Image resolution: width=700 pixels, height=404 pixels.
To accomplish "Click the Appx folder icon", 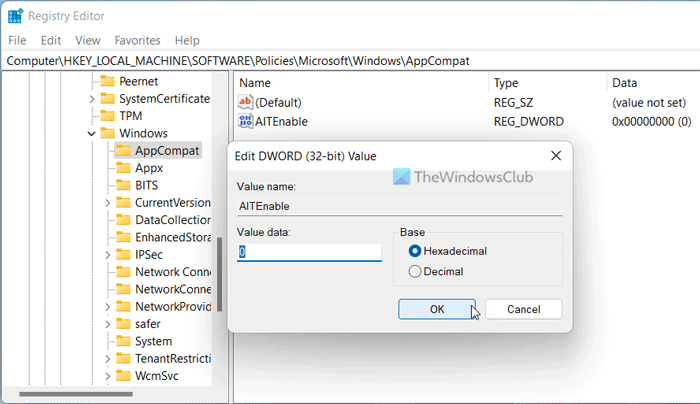I will pos(124,168).
